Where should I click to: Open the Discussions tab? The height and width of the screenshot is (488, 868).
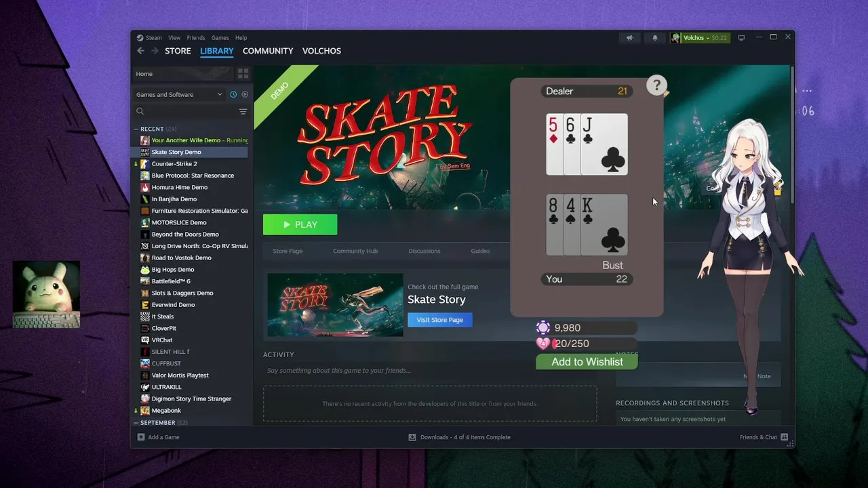(425, 251)
